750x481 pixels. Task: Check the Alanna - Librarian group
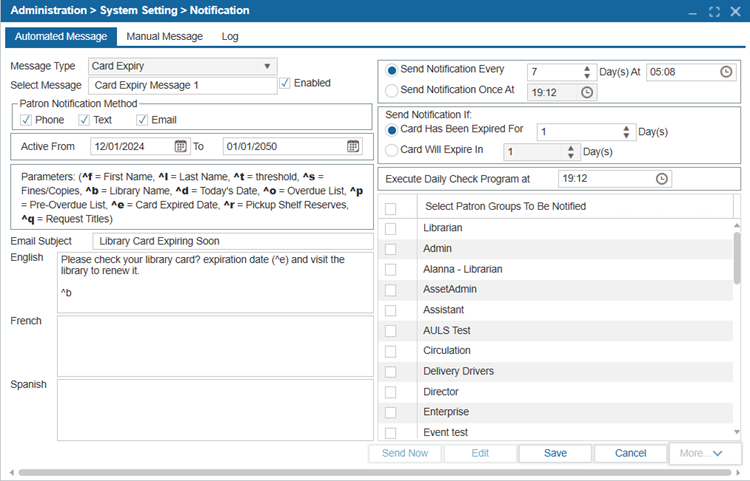391,270
